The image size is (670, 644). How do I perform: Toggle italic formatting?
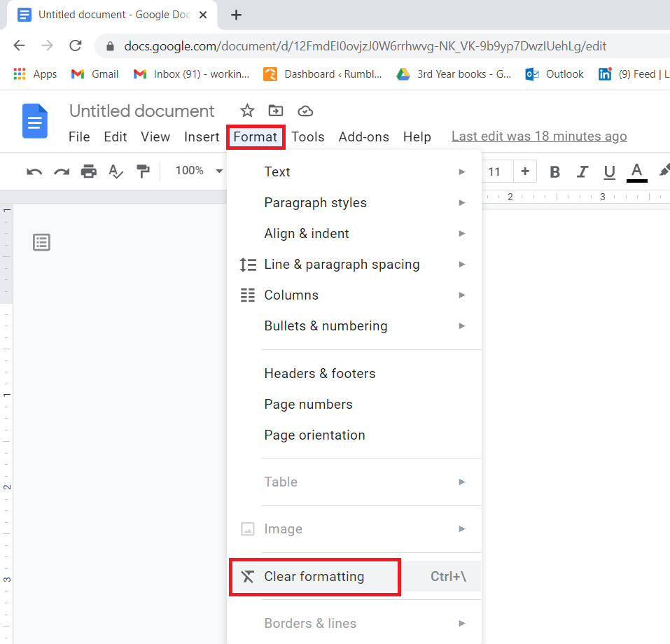click(x=582, y=171)
